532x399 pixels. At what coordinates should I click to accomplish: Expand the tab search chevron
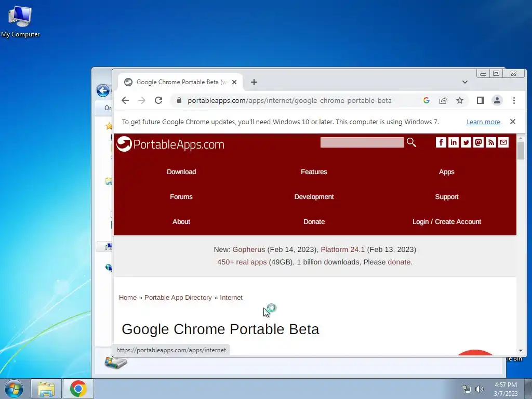465,82
